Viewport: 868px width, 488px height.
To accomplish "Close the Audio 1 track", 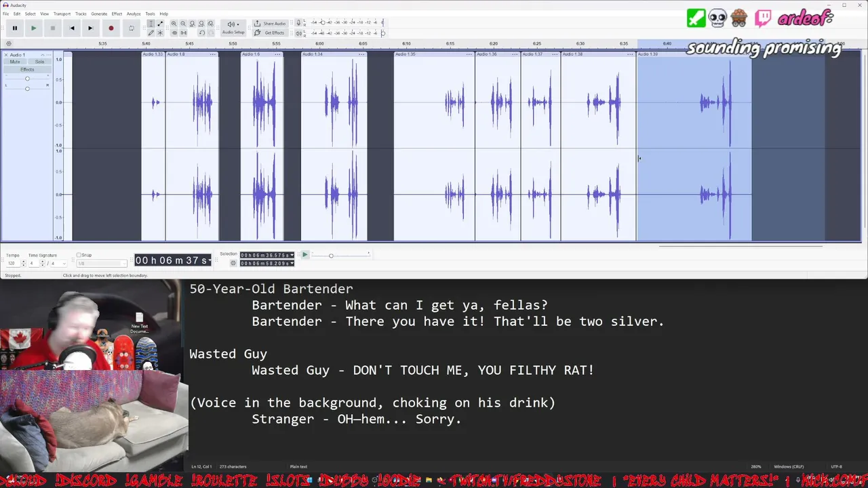I will coord(6,55).
